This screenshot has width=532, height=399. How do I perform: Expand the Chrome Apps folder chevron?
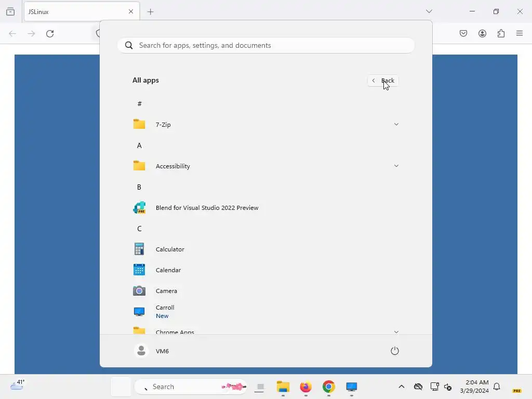[x=396, y=331]
